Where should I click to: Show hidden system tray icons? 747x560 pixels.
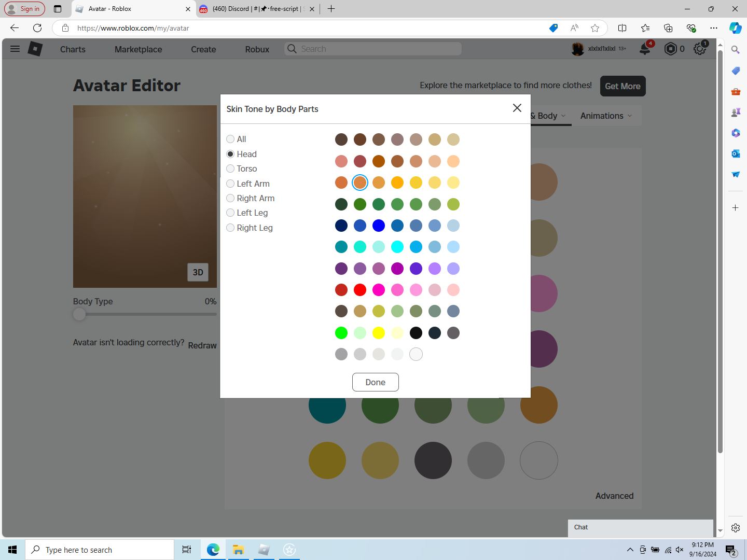[x=630, y=550]
